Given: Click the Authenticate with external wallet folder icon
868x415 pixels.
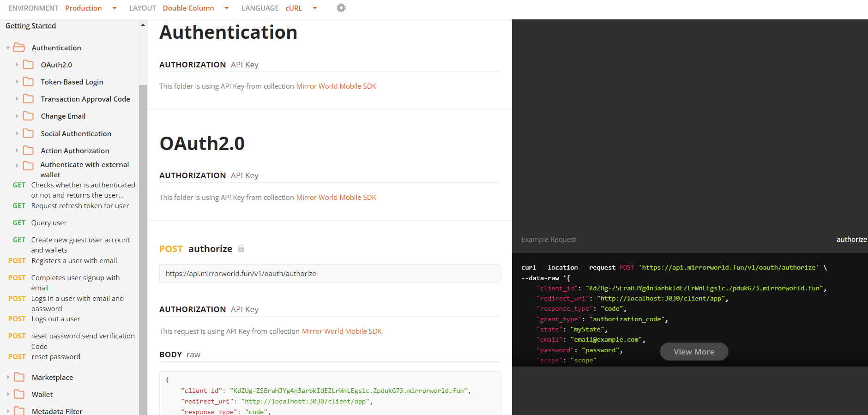Looking at the screenshot, I should click(x=28, y=166).
